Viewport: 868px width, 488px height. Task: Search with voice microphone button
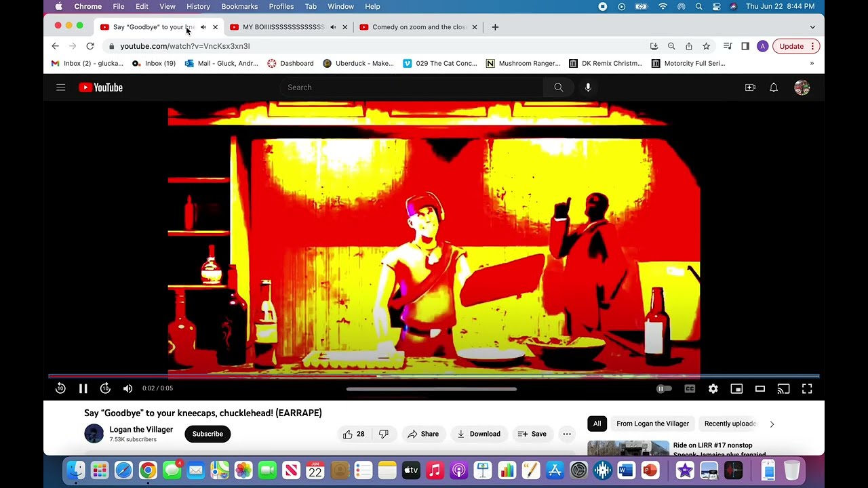point(588,87)
